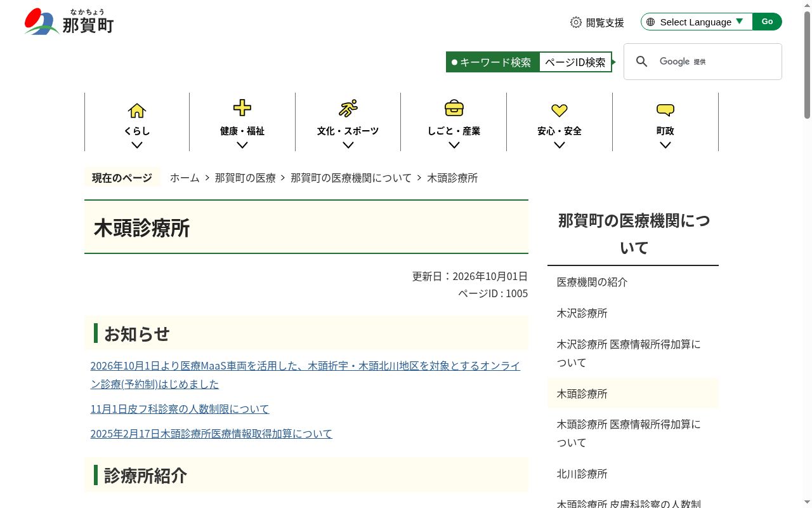
Task: Open the 健康・福祉 menu label
Action: coord(242,131)
